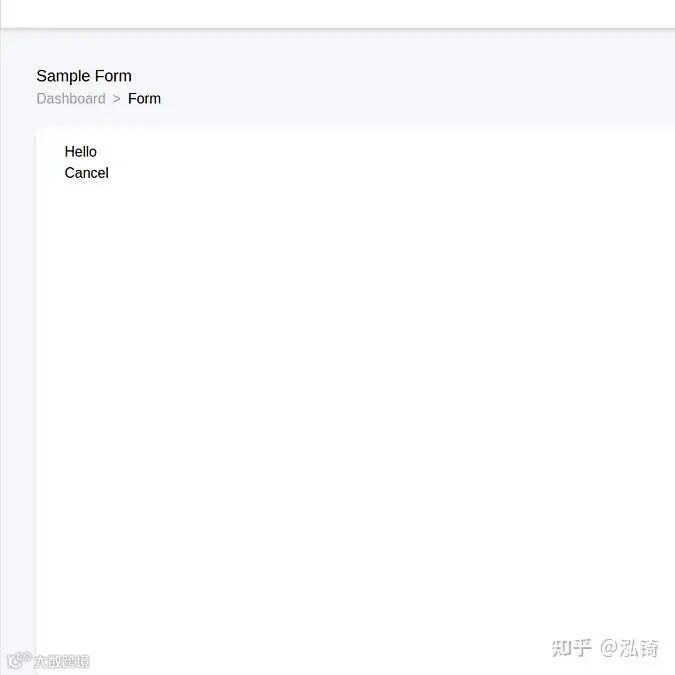This screenshot has height=675, width=675.
Task: Click the Cancel button
Action: (87, 173)
